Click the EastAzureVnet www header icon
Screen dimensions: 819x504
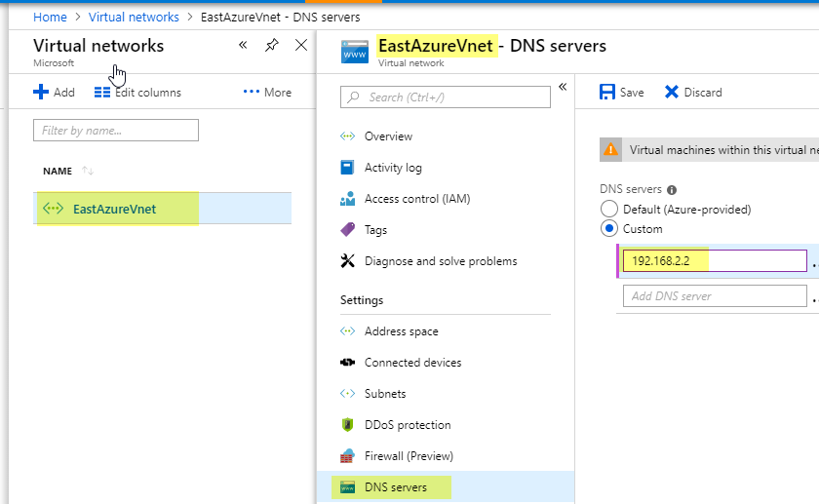click(355, 52)
